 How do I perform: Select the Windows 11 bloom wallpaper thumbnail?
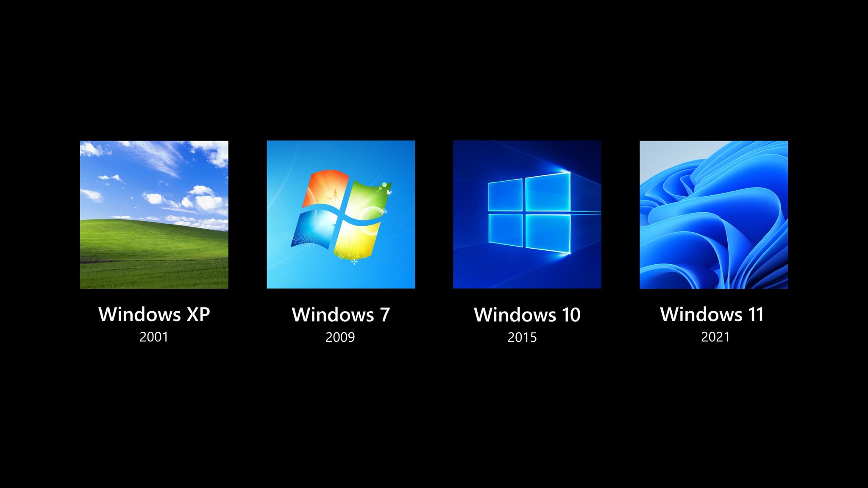[x=714, y=215]
